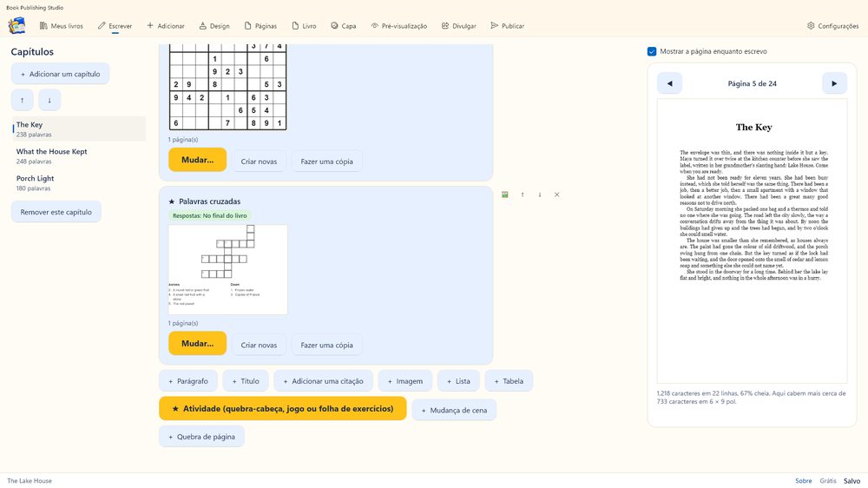This screenshot has width=868, height=488.
Task: Add a Lista block
Action: 458,381
